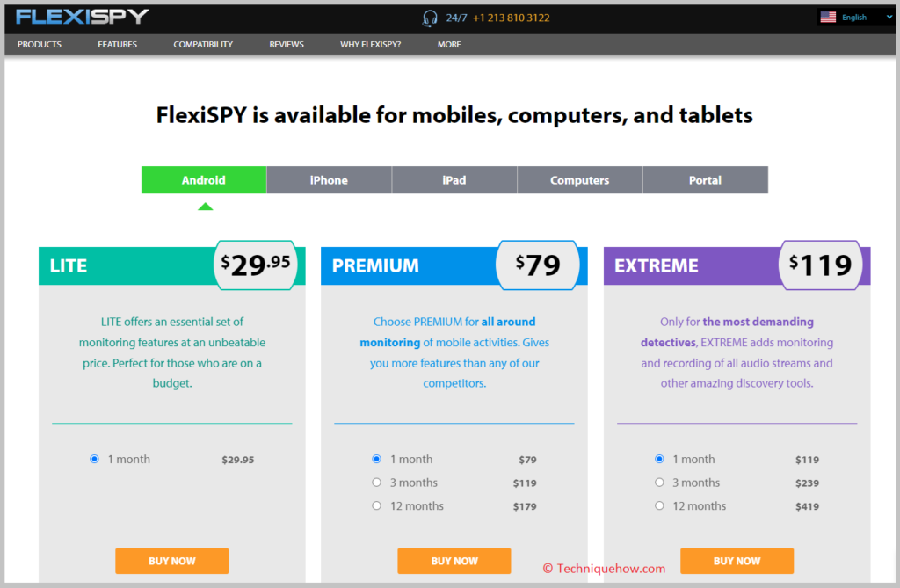Switch to the Computers tab
This screenshot has height=588, width=900.
(580, 179)
